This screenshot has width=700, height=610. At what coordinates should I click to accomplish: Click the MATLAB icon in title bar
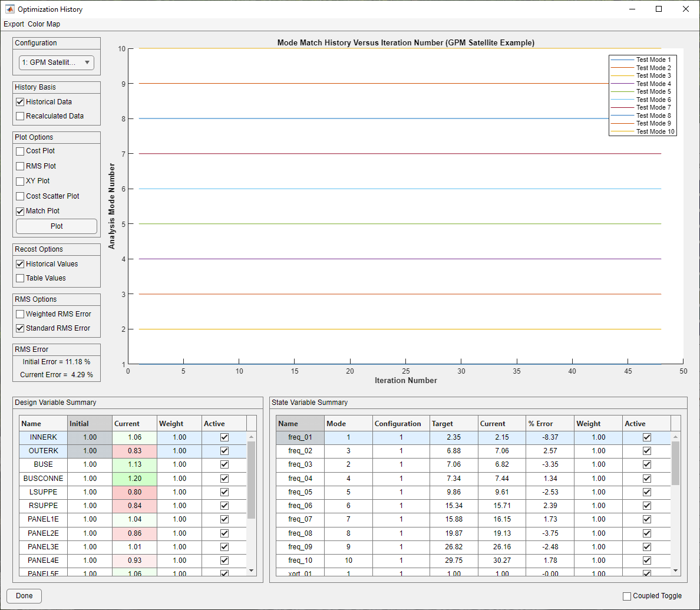(10, 9)
